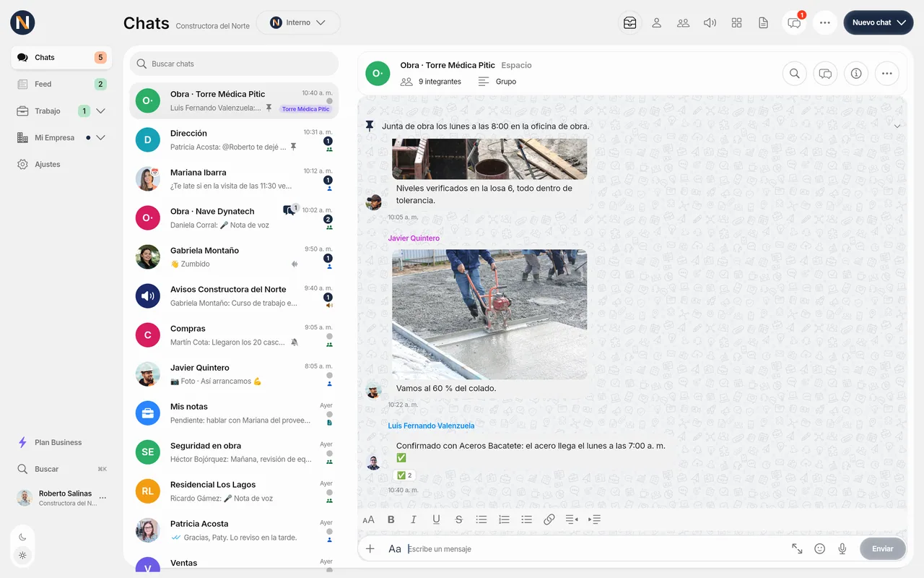Image resolution: width=924 pixels, height=578 pixels.
Task: Open the document icon in top toolbar
Action: [763, 22]
